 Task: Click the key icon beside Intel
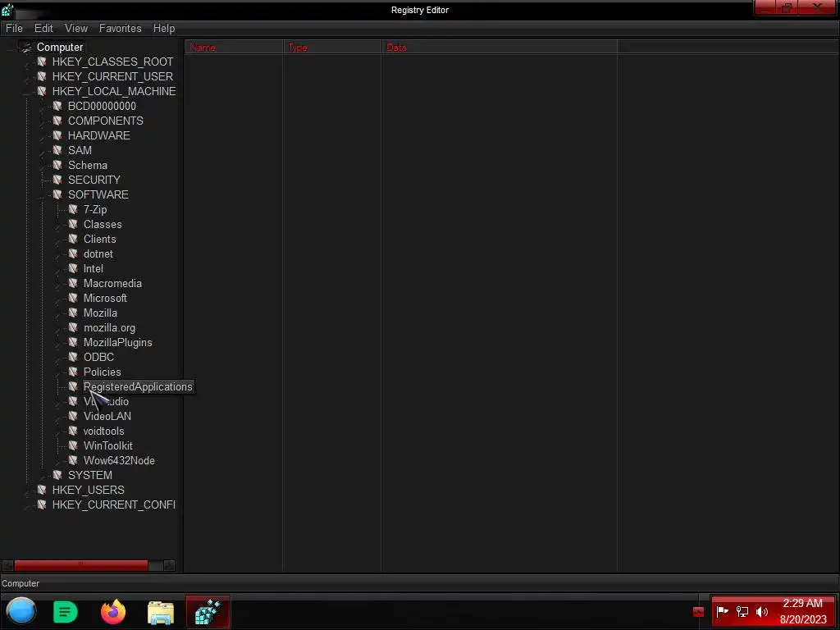click(73, 268)
